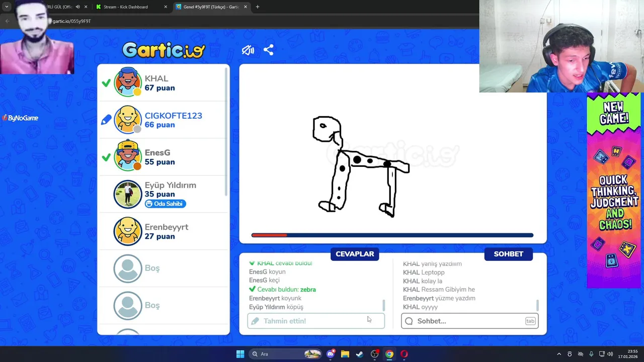Open OBS Studio from the taskbar
Image resolution: width=644 pixels, height=362 pixels.
(x=374, y=354)
